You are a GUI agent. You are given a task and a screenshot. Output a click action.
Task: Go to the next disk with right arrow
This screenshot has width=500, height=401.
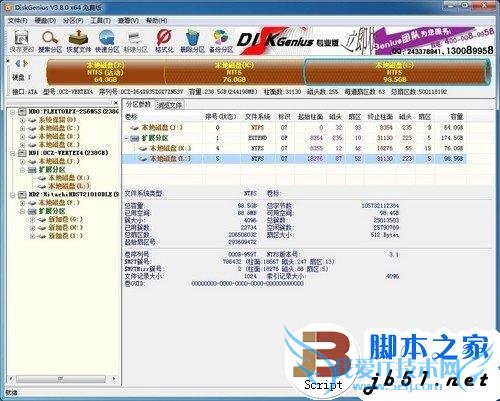25,63
